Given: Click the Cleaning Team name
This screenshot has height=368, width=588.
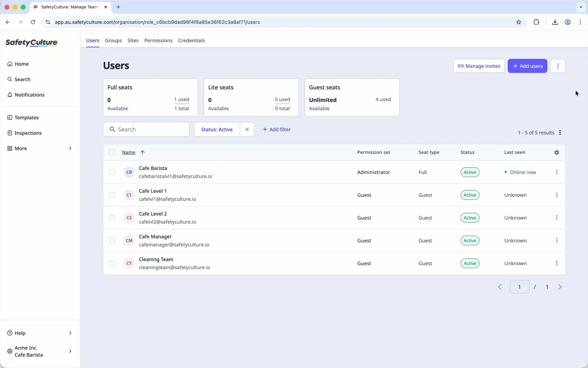Looking at the screenshot, I should pyautogui.click(x=156, y=259).
